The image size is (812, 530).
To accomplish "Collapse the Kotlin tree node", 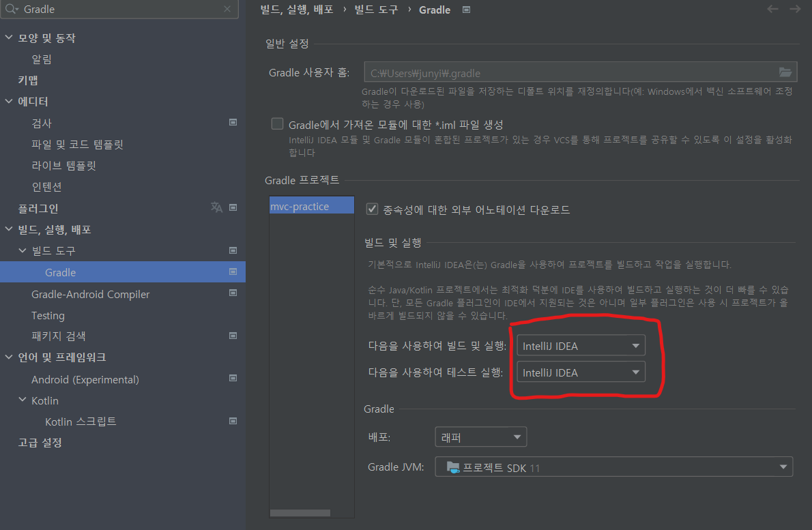I will pyautogui.click(x=23, y=400).
